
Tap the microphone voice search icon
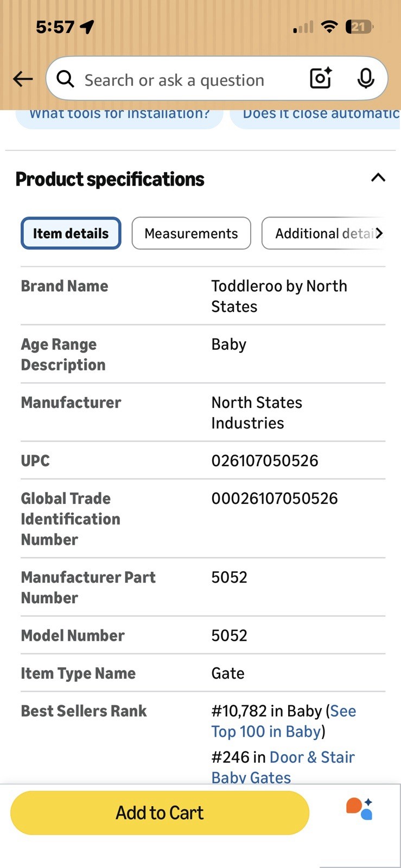(366, 79)
